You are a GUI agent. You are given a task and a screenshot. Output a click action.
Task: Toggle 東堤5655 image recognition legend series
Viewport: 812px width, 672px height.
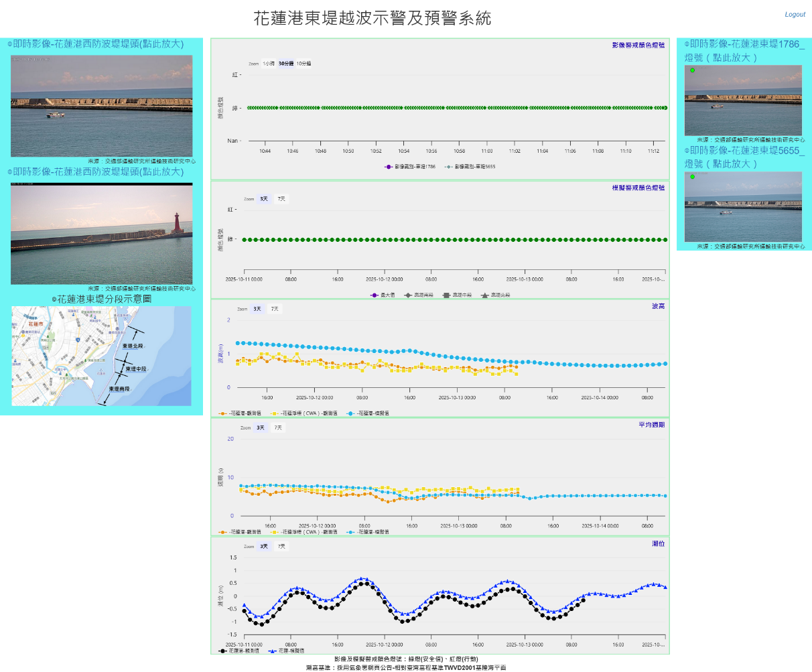(x=474, y=167)
